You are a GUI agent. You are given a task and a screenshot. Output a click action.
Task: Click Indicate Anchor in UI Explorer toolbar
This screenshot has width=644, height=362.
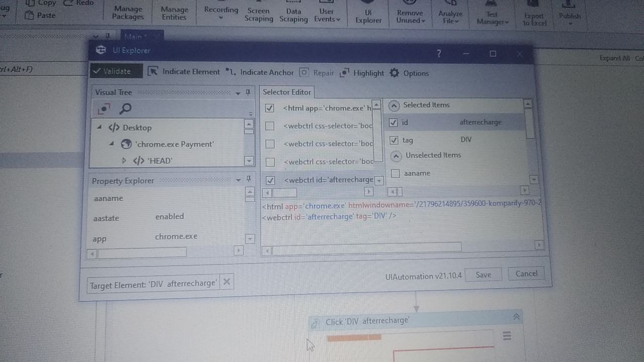pos(260,72)
